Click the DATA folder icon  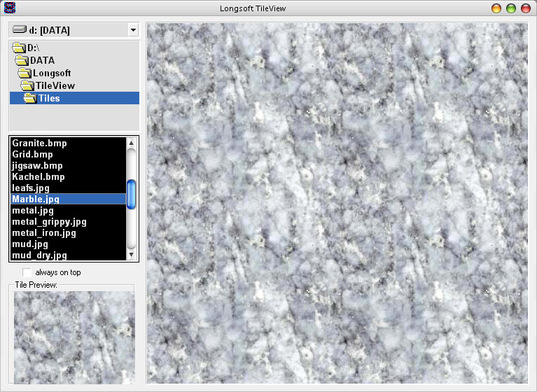coord(22,60)
